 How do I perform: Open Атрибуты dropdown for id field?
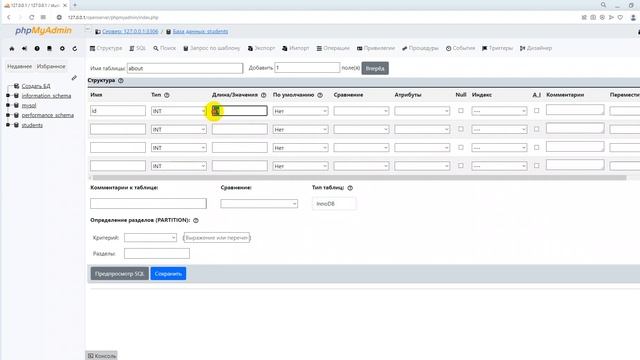tap(422, 111)
